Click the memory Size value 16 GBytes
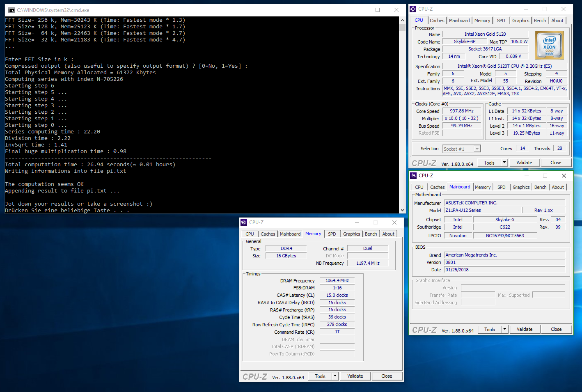Screen dimensions: 582x392 point(286,256)
